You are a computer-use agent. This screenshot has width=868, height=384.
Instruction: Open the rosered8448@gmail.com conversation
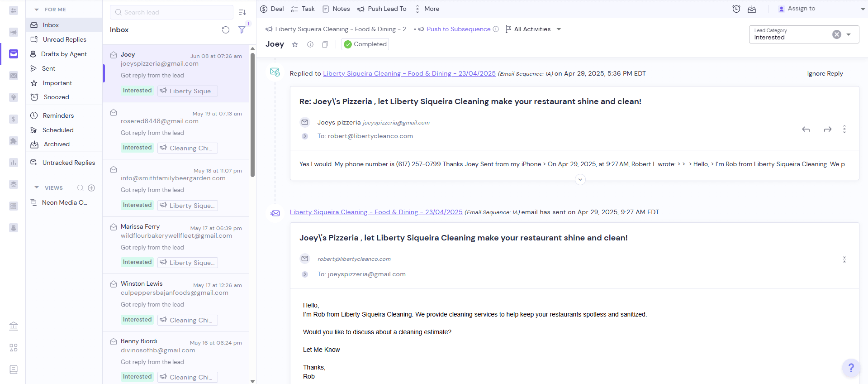[x=176, y=130]
